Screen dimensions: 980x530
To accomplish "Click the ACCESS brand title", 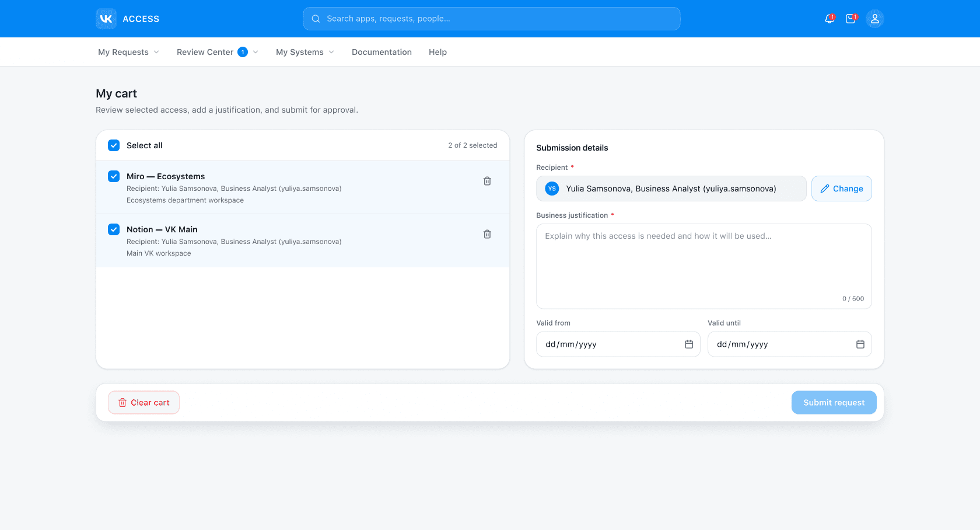I will click(141, 19).
